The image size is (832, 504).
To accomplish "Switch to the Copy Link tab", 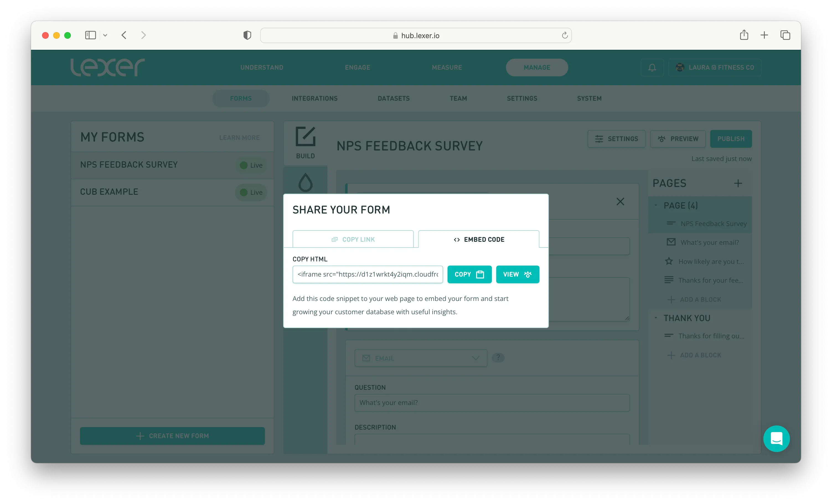I will pos(353,239).
